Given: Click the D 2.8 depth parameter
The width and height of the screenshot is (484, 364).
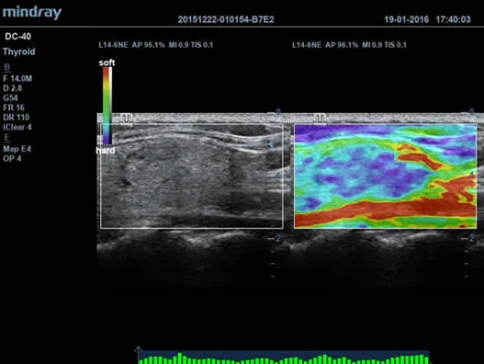Looking at the screenshot, I should pyautogui.click(x=13, y=88).
